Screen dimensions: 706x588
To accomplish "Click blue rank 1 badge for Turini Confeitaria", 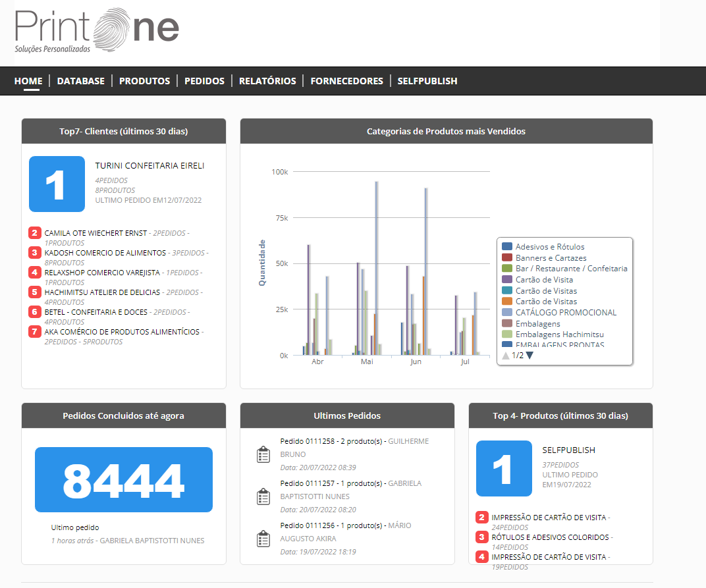I will [57, 184].
